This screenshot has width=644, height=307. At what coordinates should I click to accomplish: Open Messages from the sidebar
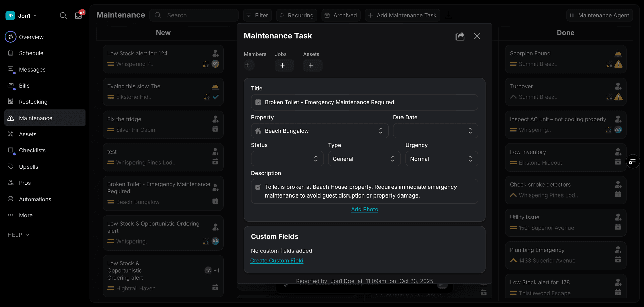coord(32,70)
